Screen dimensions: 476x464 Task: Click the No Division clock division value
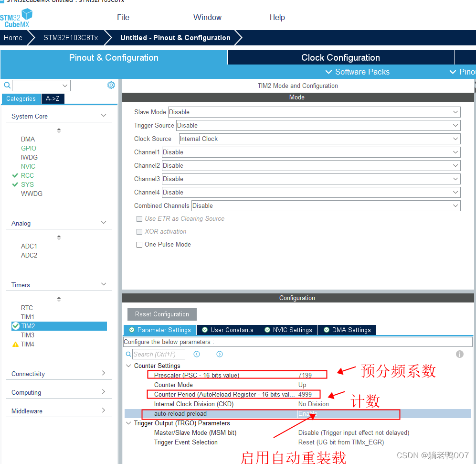click(x=313, y=404)
